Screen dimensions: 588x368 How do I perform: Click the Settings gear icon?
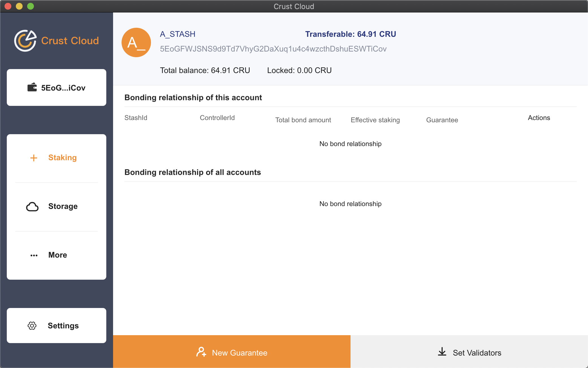tap(32, 326)
